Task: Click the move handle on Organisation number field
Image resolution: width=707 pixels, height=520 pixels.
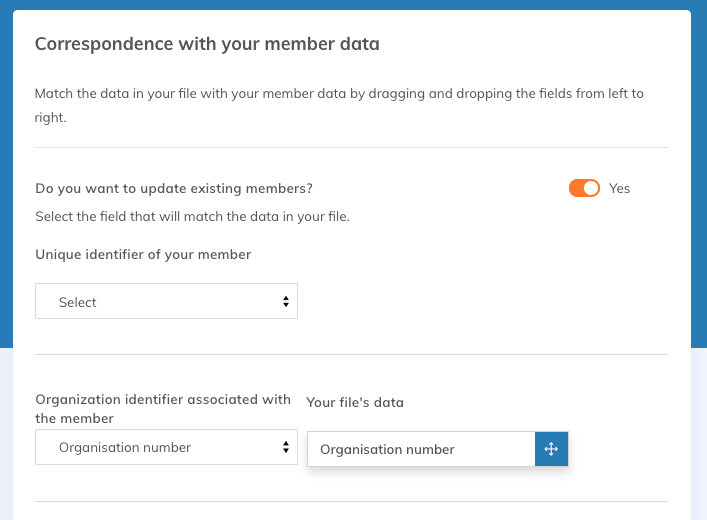Action: (551, 449)
